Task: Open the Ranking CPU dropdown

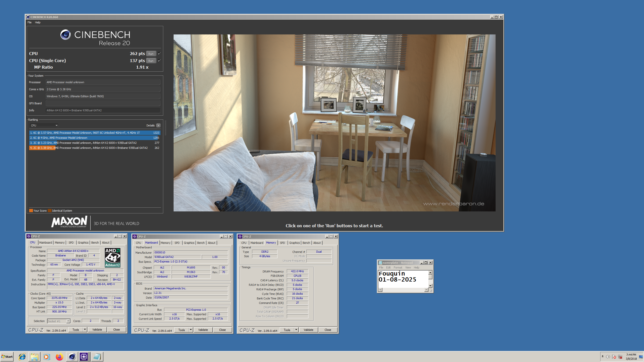Action: coord(44,125)
